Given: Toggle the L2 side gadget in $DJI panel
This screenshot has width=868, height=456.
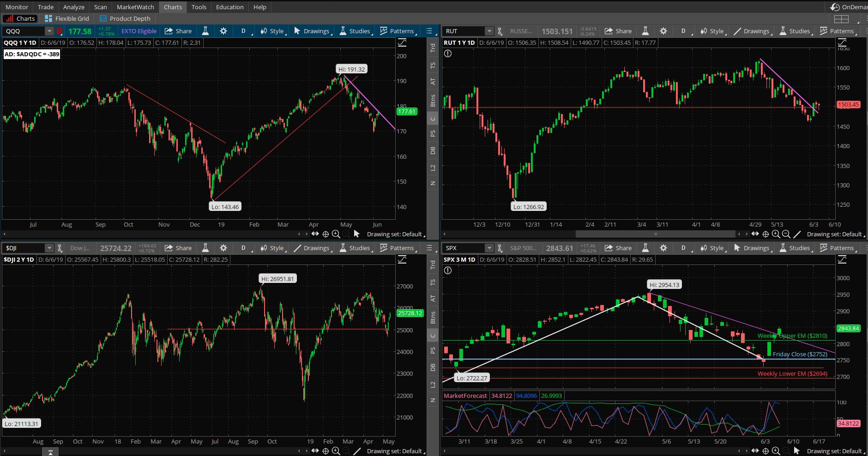Looking at the screenshot, I should 433,384.
